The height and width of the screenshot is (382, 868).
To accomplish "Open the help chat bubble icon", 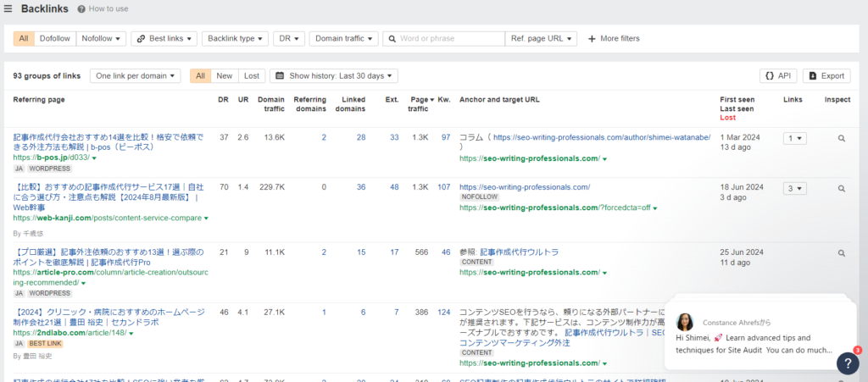I will [x=847, y=363].
